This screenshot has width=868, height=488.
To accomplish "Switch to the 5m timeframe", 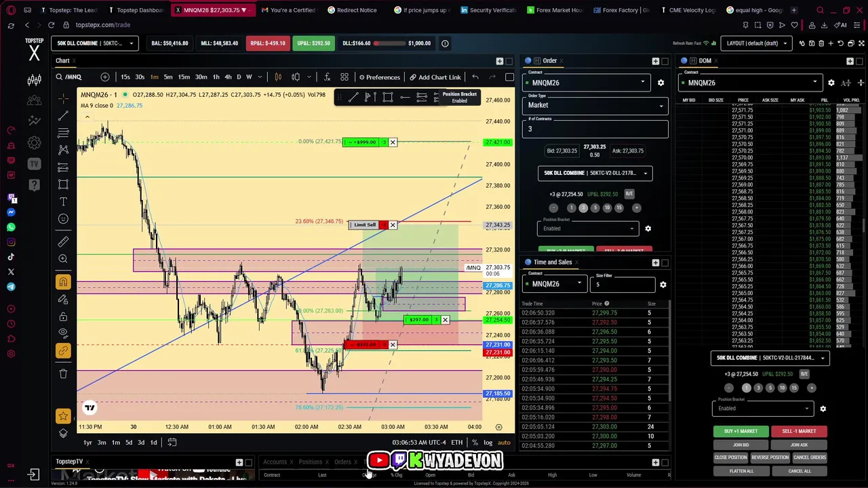I will click(x=168, y=77).
